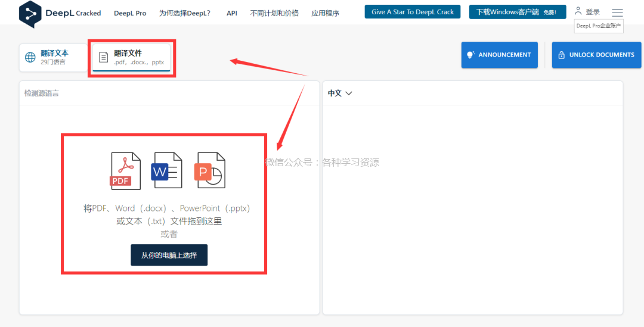This screenshot has width=644, height=327.
Task: Open the DeepL Pro menu item
Action: click(x=130, y=13)
